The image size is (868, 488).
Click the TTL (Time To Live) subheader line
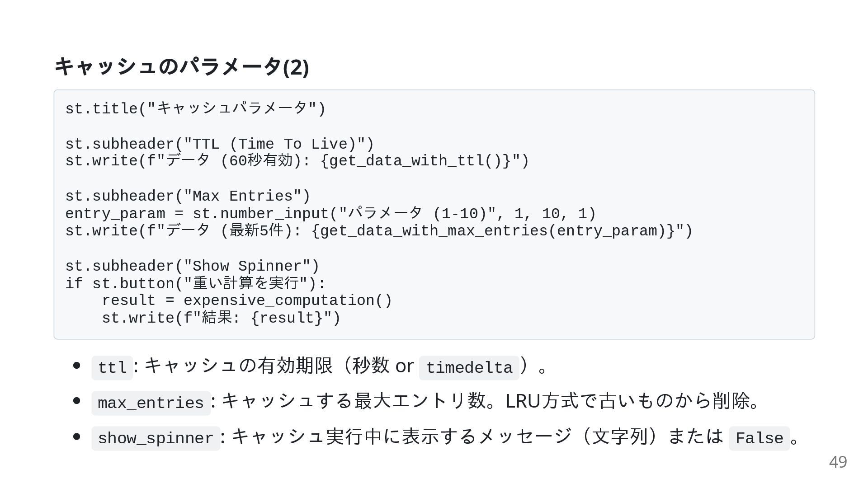pyautogui.click(x=220, y=144)
